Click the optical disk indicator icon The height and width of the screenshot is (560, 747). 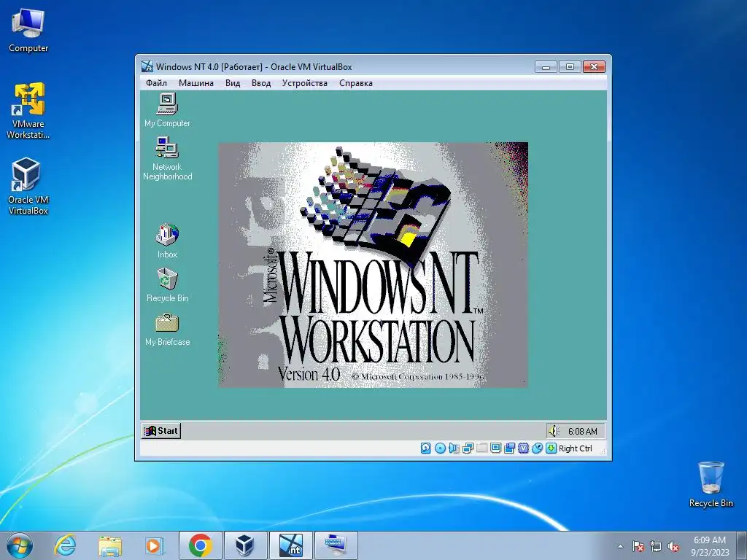(x=440, y=448)
